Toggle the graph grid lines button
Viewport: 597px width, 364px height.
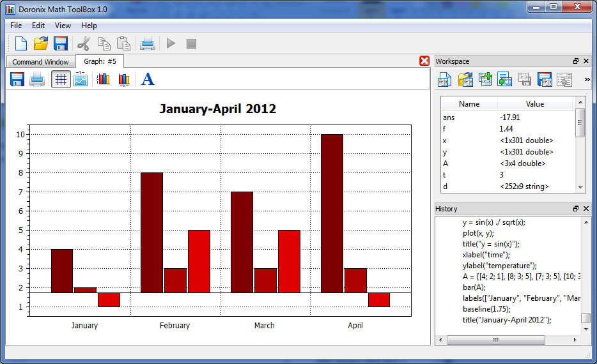[61, 79]
